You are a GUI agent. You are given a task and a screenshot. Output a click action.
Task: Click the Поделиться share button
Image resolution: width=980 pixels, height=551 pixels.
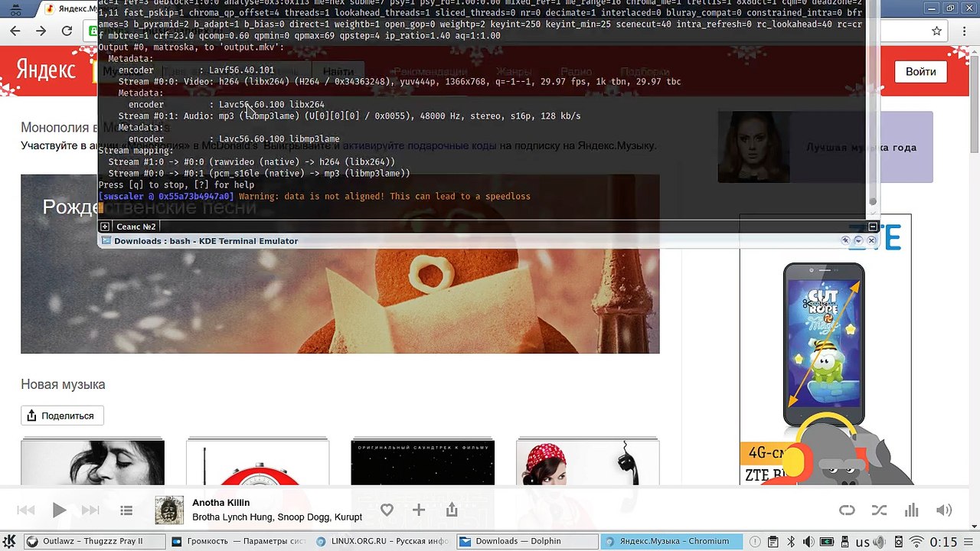click(62, 416)
